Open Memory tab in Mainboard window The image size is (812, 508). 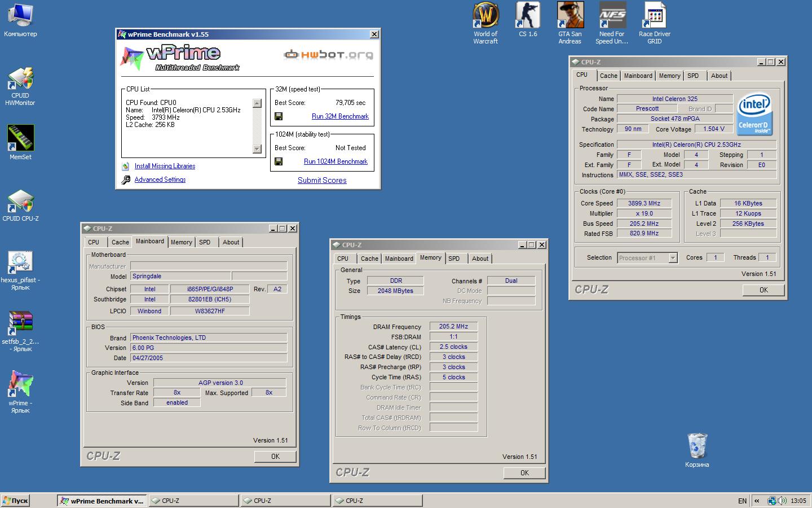click(x=181, y=242)
